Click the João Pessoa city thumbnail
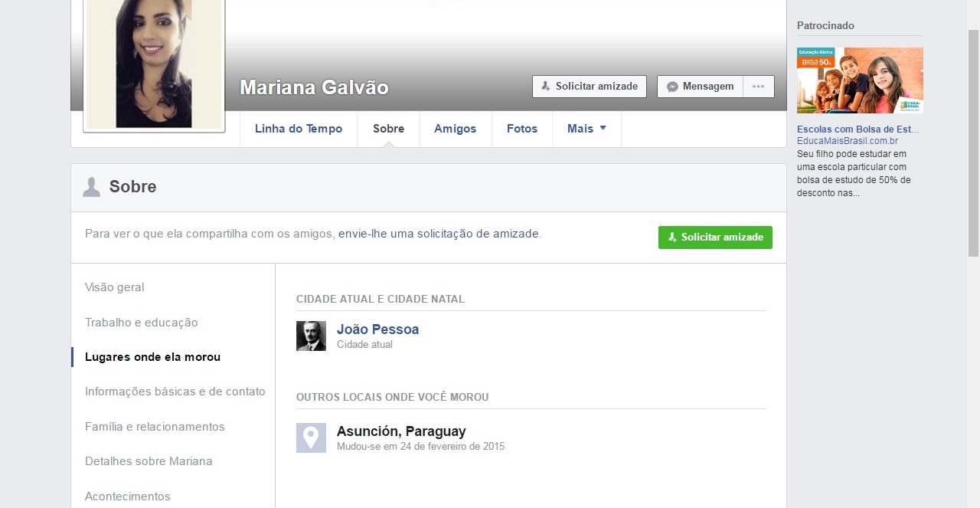Image resolution: width=980 pixels, height=508 pixels. point(311,336)
